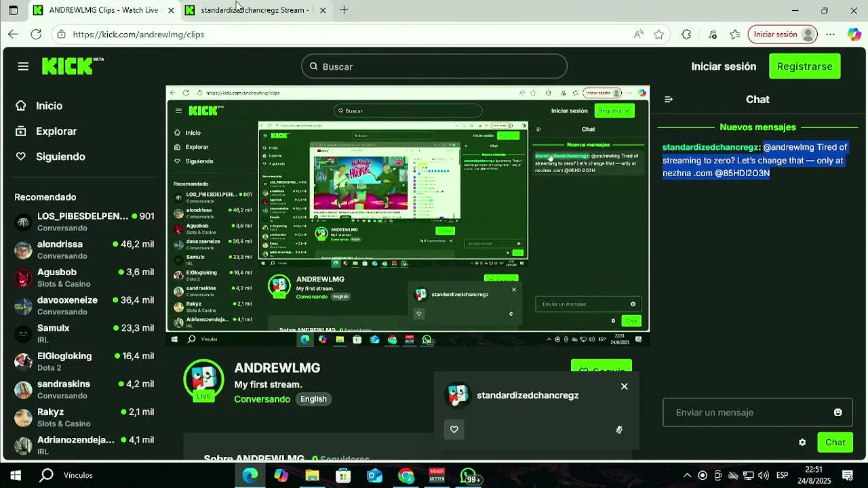This screenshot has width=868, height=488.
Task: Click the address bar URL
Action: click(138, 34)
